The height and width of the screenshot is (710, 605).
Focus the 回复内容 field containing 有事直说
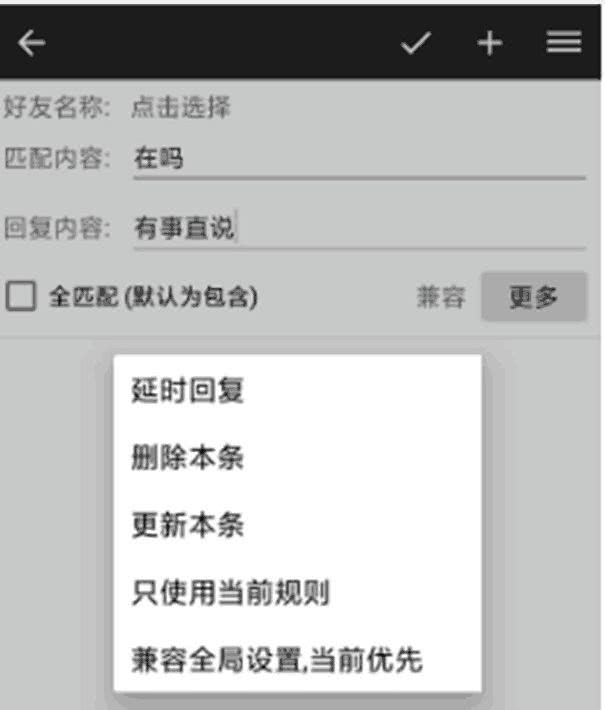click(x=360, y=229)
